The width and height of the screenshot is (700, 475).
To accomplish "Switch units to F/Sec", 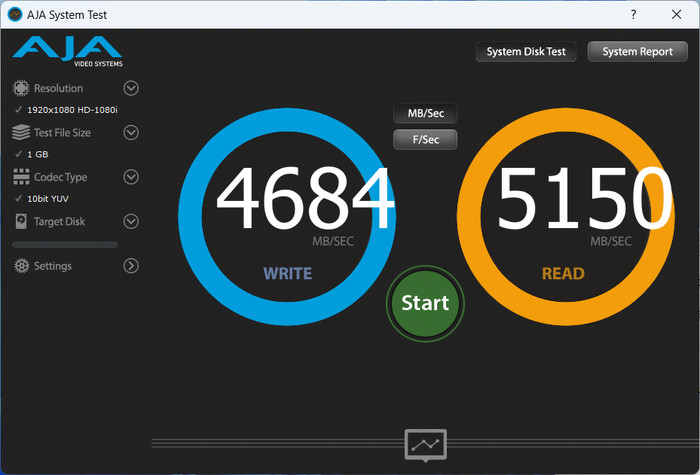I will [x=425, y=140].
